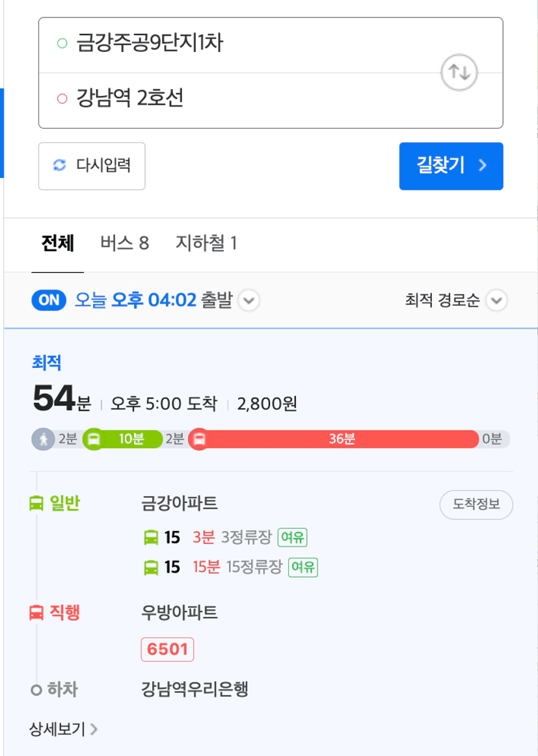
Task: Expand 상세보기 route details
Action: point(63,729)
